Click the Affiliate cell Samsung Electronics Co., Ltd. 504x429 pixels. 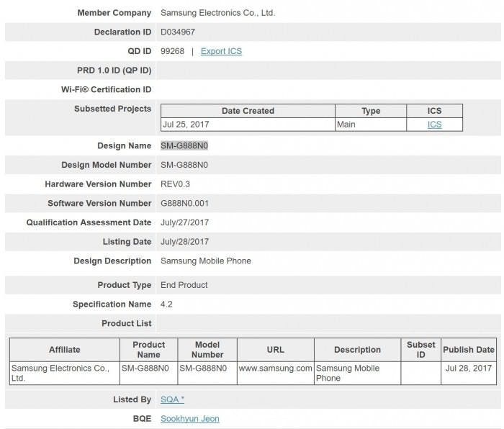pos(65,373)
